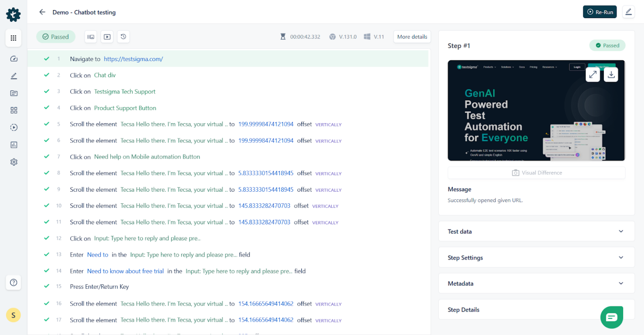View execution screenshots via the filmstrip toolbar icon
Screen dimensions: 644x335
[91, 36]
